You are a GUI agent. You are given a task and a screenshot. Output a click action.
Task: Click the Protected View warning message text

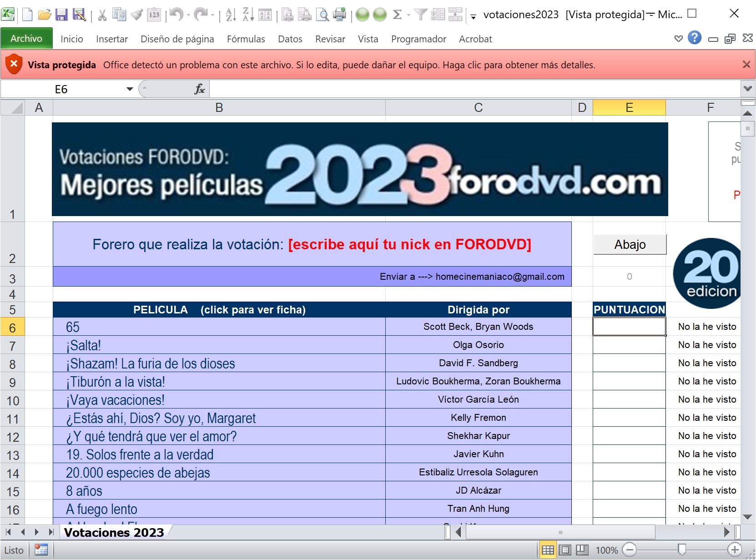pyautogui.click(x=349, y=65)
